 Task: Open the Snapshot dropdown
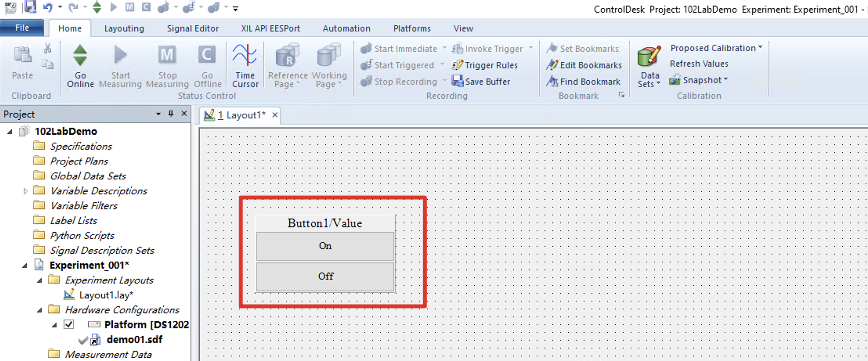click(x=727, y=80)
